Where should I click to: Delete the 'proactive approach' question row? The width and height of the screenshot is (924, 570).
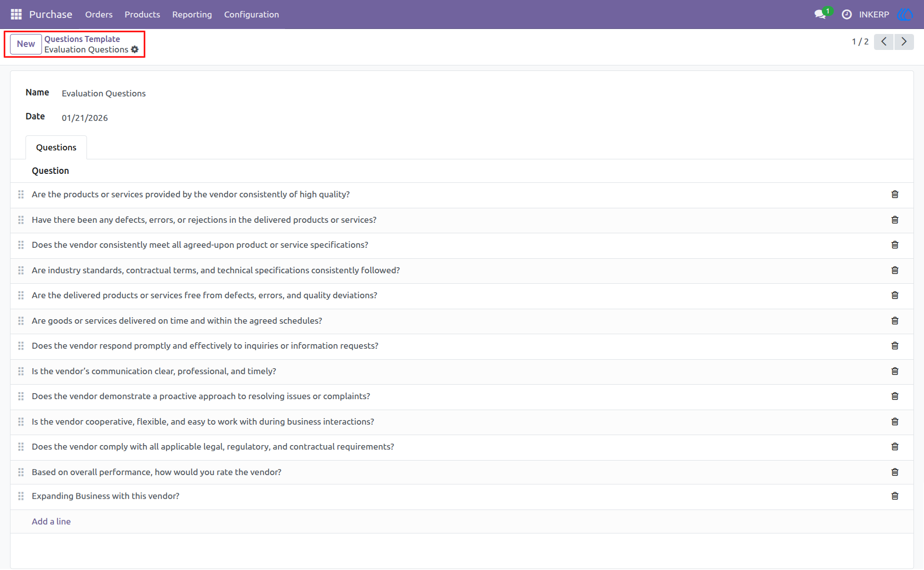[x=894, y=396]
